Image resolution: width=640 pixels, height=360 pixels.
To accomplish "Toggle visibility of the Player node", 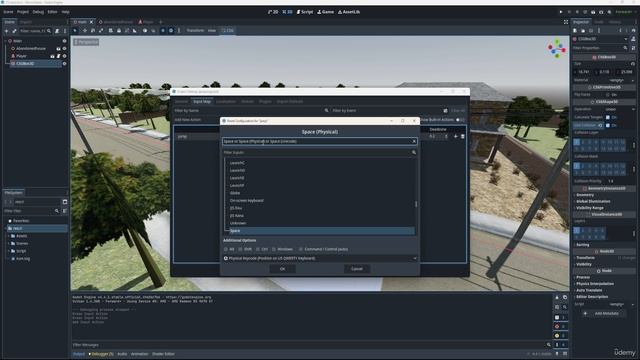I will pyautogui.click(x=64, y=56).
